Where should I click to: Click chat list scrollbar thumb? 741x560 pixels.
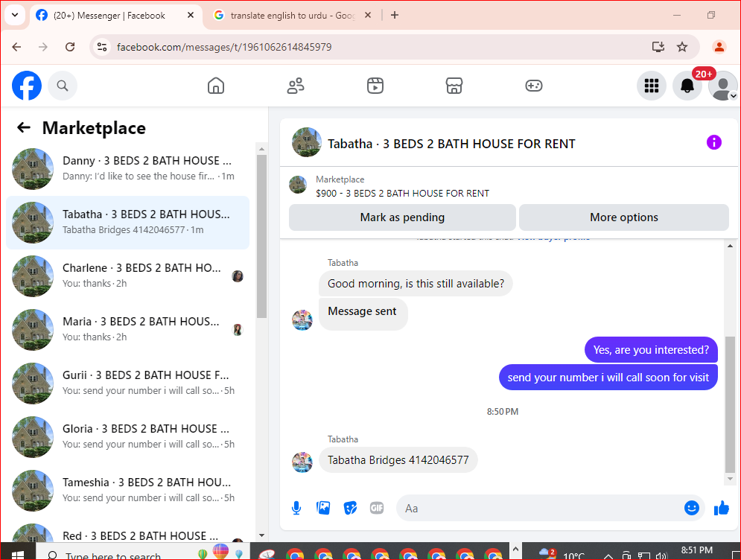tap(262, 236)
